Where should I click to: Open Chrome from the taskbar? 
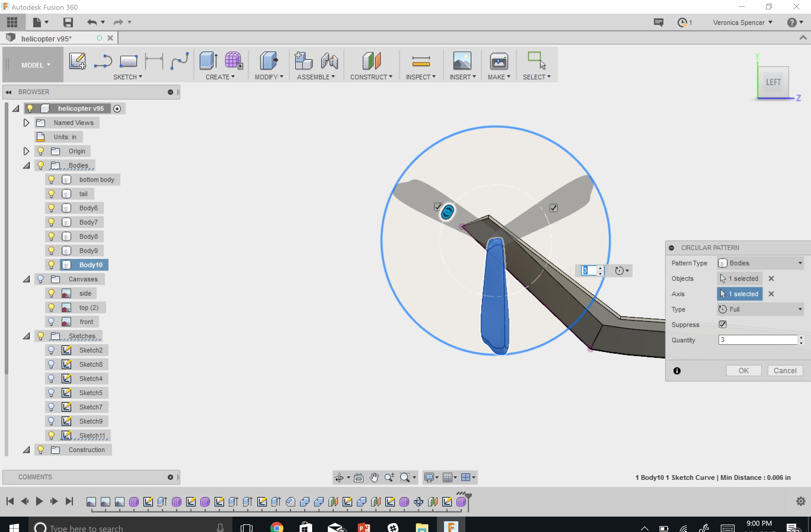[x=276, y=527]
